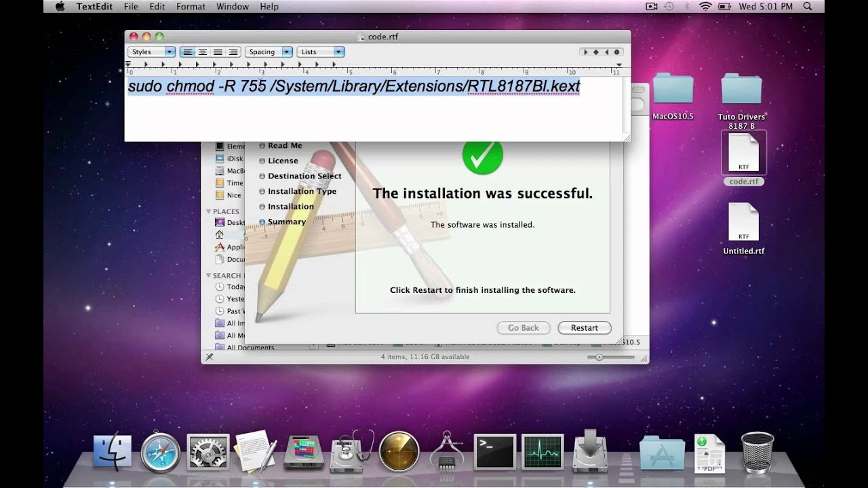Click the Wi-Fi status icon

[705, 6]
